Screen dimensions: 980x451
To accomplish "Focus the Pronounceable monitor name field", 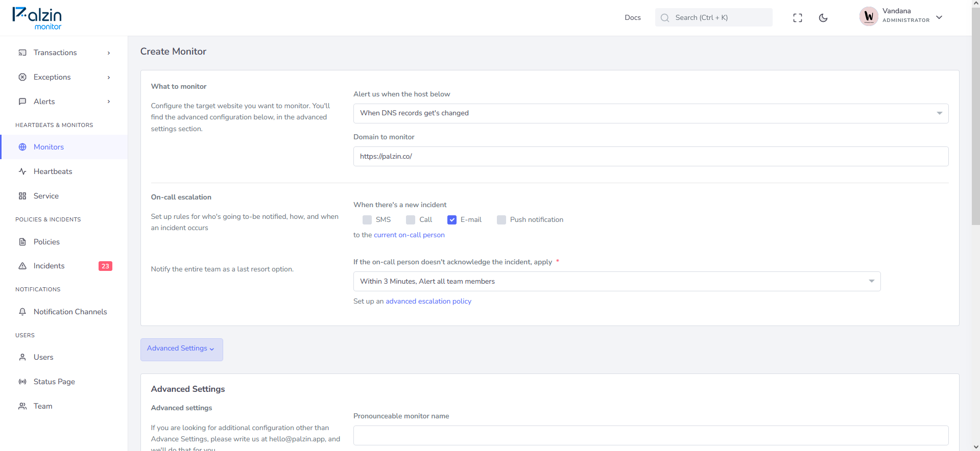I will tap(651, 435).
